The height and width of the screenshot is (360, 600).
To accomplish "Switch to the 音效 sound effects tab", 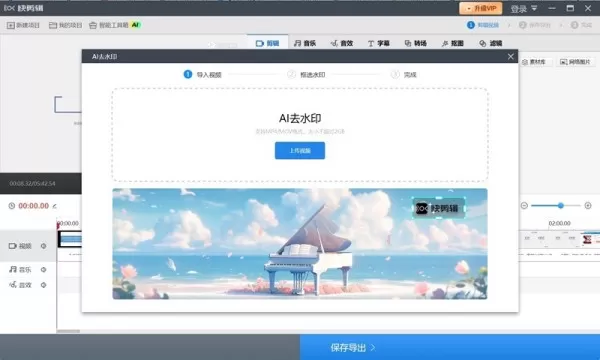I will pos(342,43).
